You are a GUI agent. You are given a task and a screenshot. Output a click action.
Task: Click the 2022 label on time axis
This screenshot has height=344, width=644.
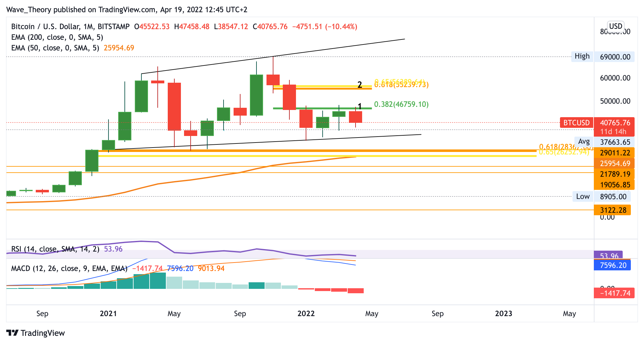tap(306, 314)
